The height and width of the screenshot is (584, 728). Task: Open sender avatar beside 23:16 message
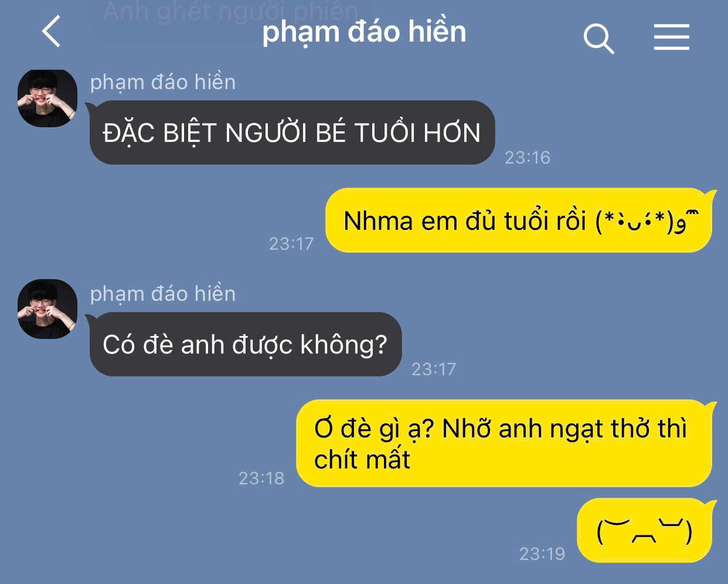click(x=47, y=98)
